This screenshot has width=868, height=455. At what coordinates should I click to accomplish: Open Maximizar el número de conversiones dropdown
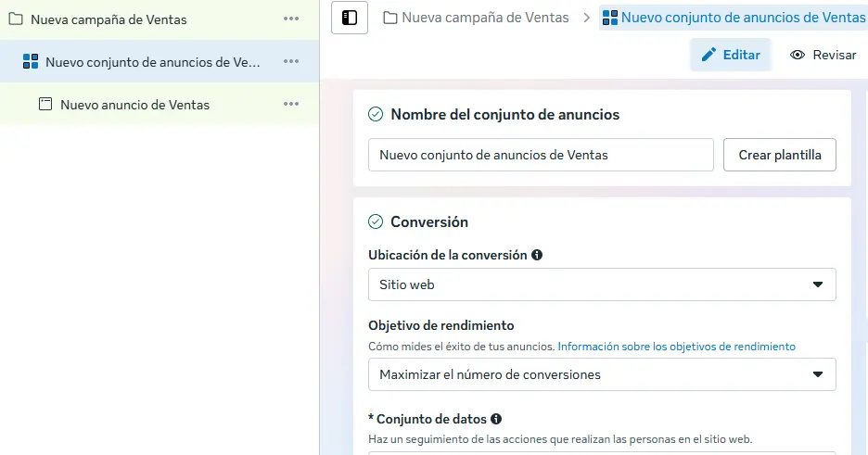[602, 374]
